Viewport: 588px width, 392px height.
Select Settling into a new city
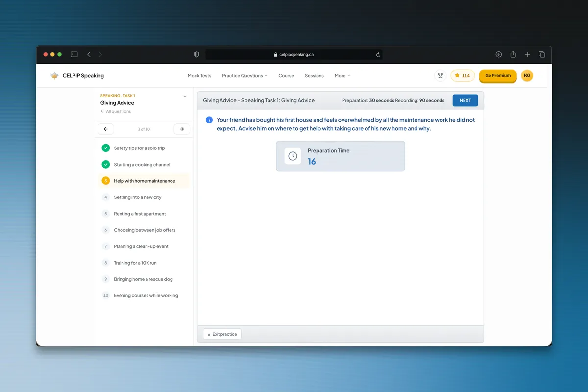coord(144,197)
